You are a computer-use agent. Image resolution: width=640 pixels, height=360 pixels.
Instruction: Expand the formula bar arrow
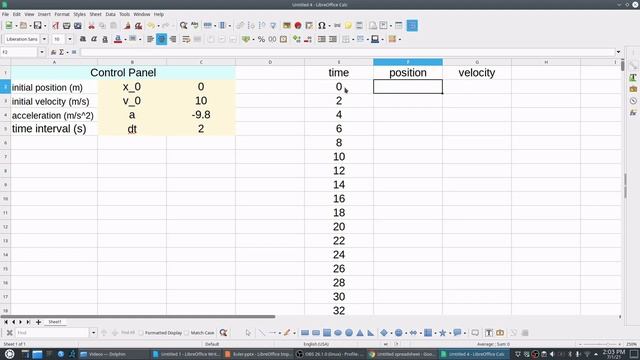pyautogui.click(x=618, y=52)
